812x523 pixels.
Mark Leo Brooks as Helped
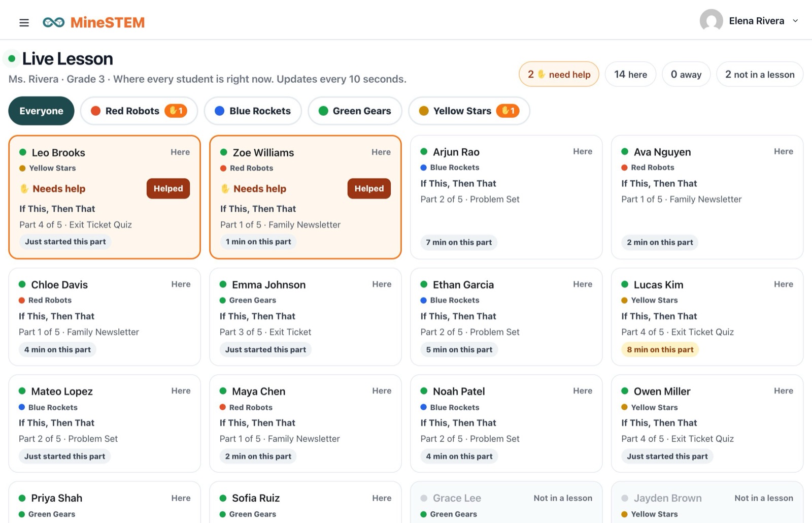168,188
